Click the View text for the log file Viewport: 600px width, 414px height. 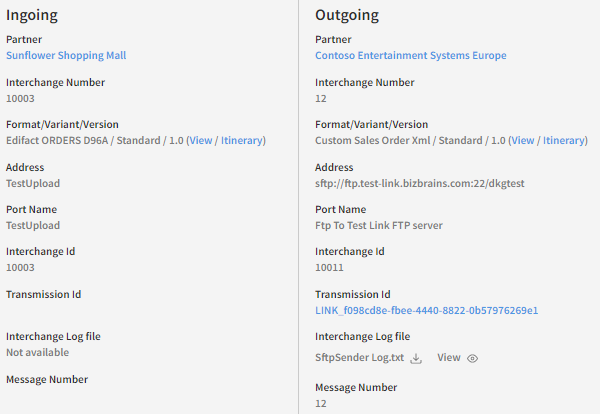click(x=449, y=358)
